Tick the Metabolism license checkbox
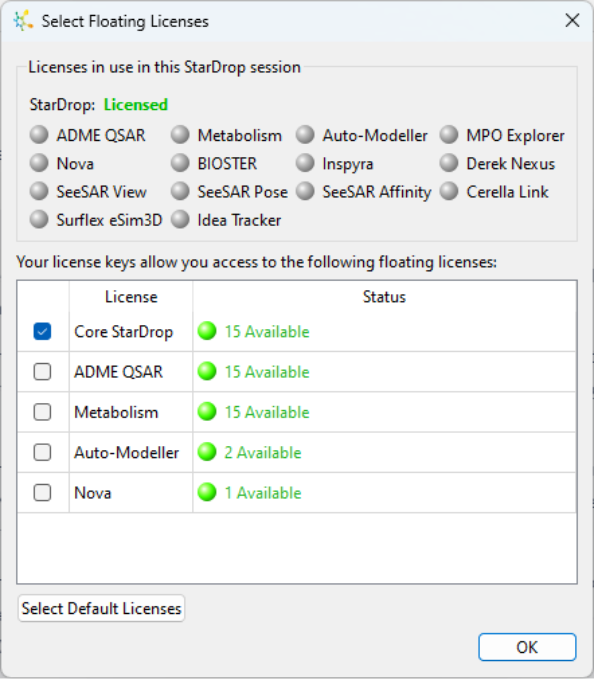The width and height of the screenshot is (594, 681). 42,412
